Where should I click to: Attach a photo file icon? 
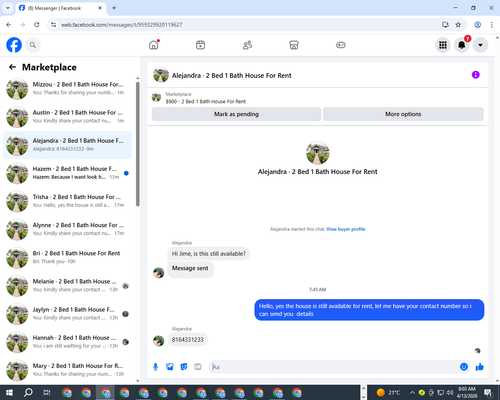coord(170,367)
